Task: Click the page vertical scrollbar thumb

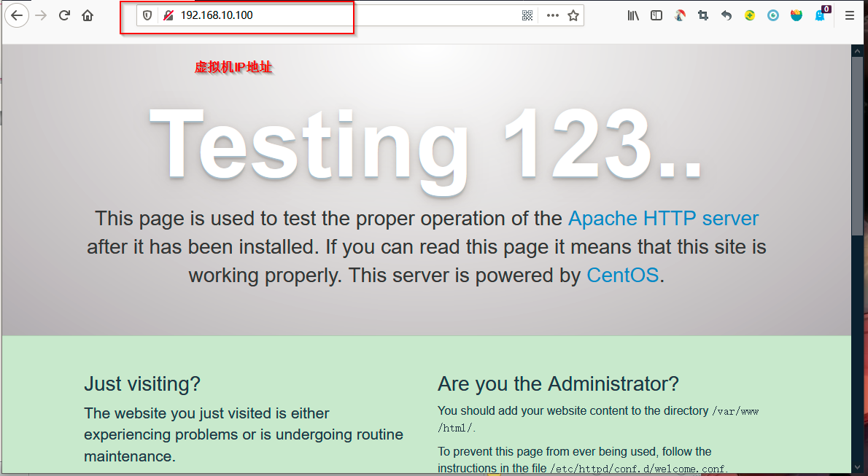Action: [x=858, y=147]
